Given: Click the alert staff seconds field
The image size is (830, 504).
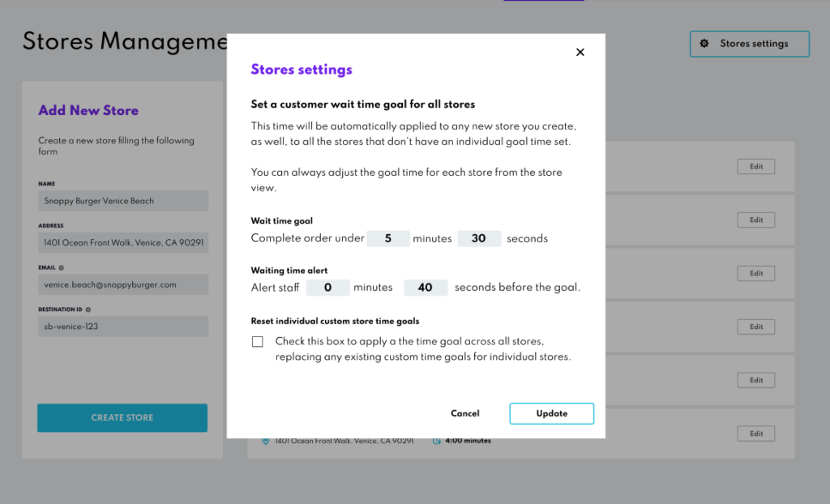Looking at the screenshot, I should 425,288.
